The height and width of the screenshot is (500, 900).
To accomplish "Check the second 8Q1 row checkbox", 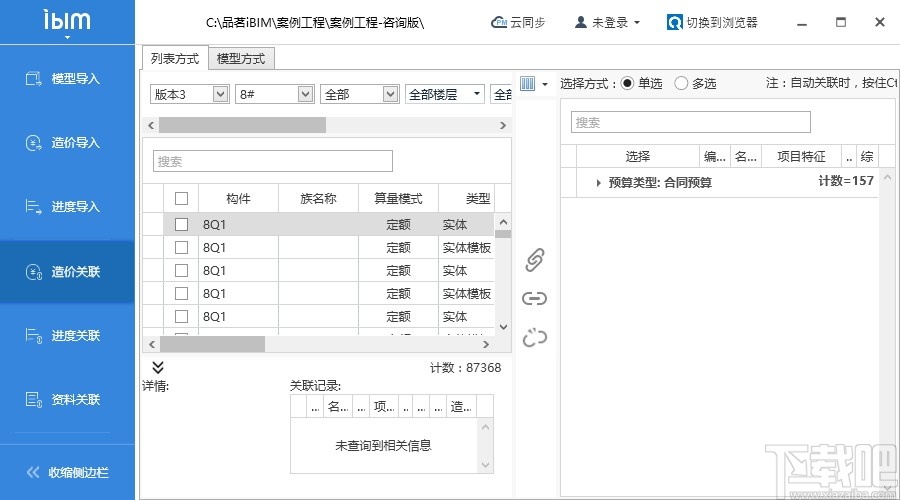I will click(x=181, y=247).
